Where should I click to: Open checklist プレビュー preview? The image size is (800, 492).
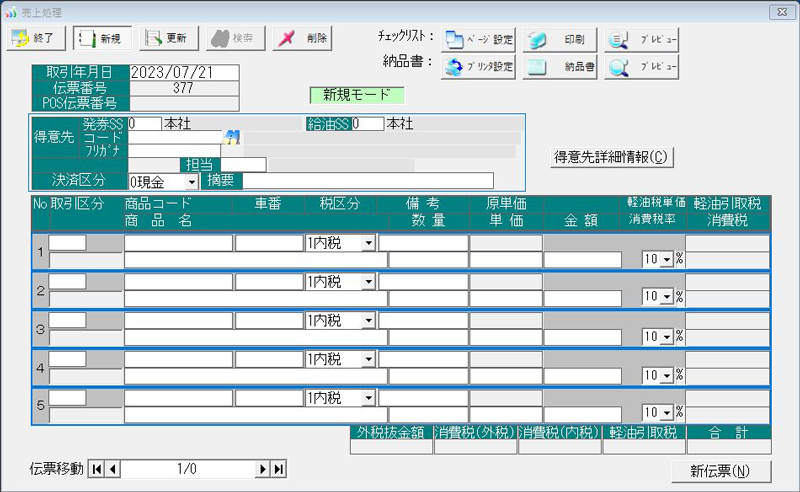pyautogui.click(x=643, y=40)
